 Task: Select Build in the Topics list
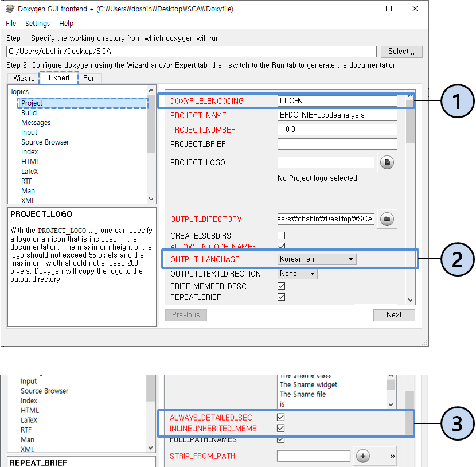click(x=29, y=113)
